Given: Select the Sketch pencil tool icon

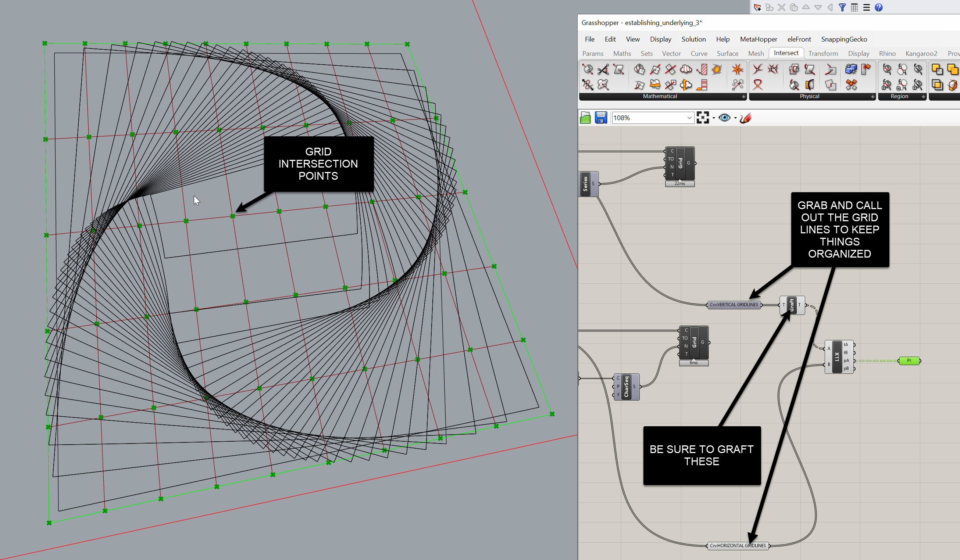Looking at the screenshot, I should click(x=746, y=118).
